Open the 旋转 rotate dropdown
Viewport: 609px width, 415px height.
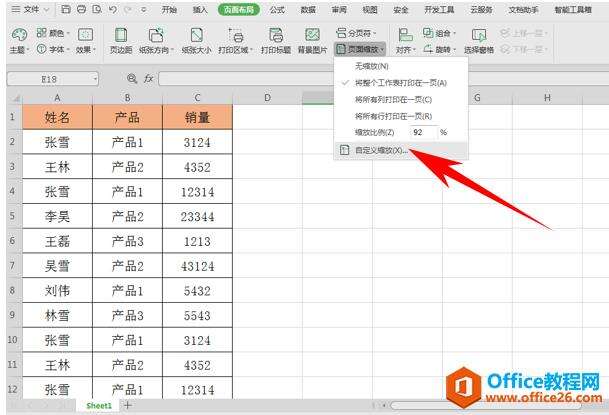coord(439,49)
